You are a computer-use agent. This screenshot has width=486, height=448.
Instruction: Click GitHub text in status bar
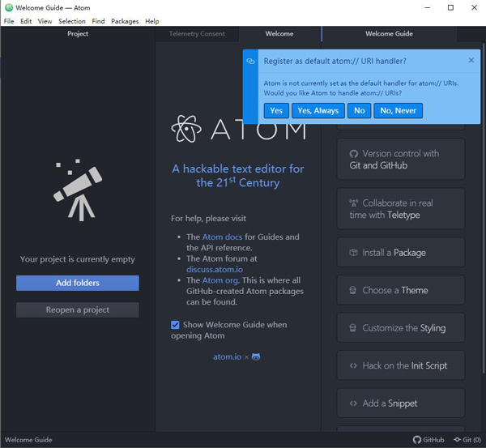click(x=433, y=440)
